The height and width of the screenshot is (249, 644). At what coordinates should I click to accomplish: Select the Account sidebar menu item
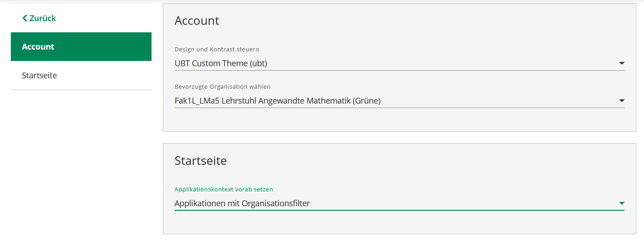[x=81, y=47]
